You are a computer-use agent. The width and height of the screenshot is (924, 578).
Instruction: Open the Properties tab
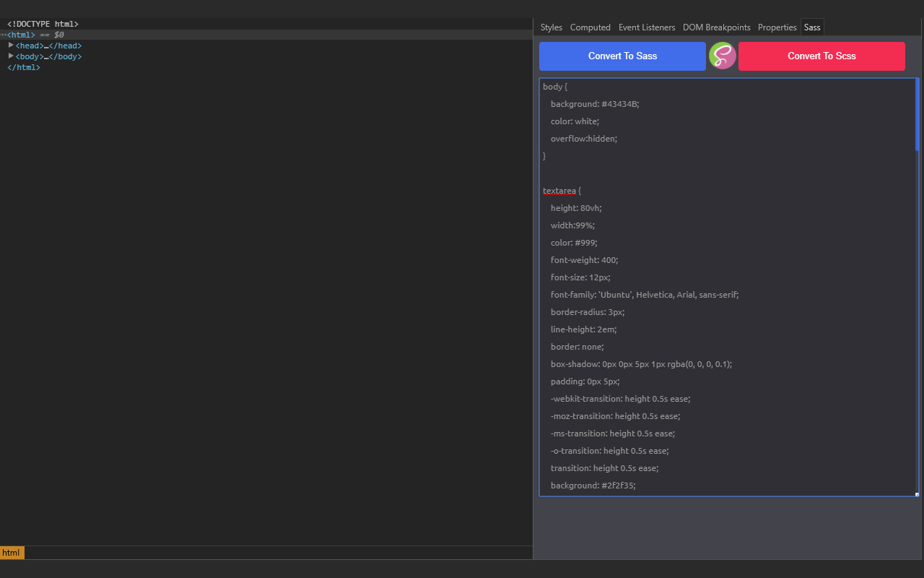777,27
